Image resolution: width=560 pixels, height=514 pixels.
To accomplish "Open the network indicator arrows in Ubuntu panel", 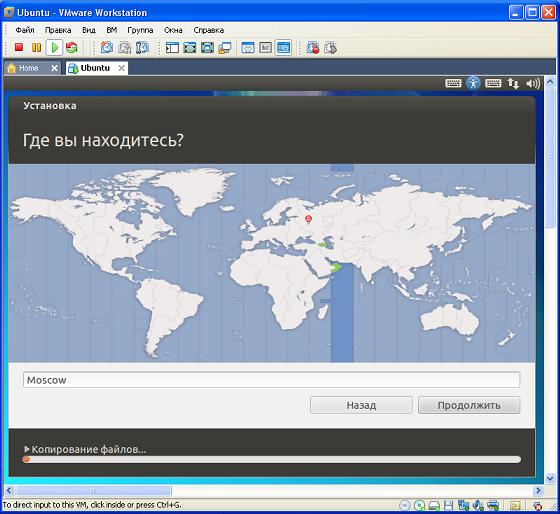I will coord(513,84).
